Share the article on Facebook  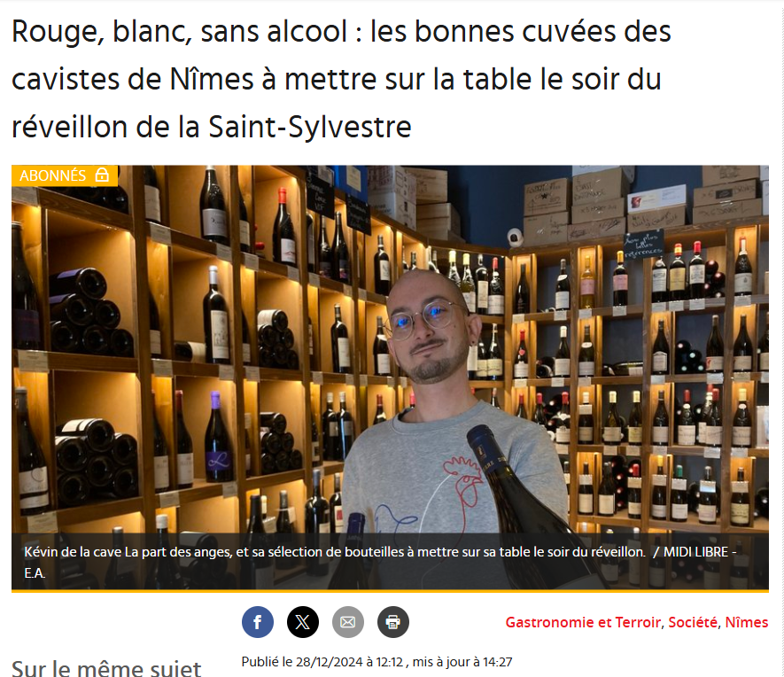pos(258,622)
